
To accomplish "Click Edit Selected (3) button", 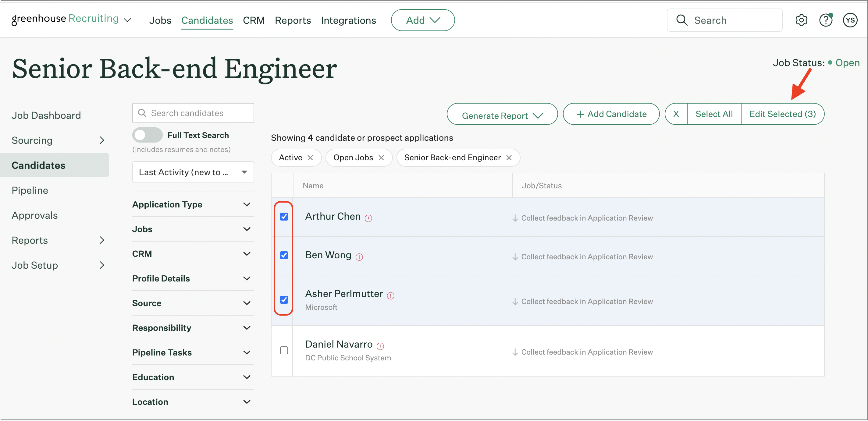I will click(x=782, y=114).
